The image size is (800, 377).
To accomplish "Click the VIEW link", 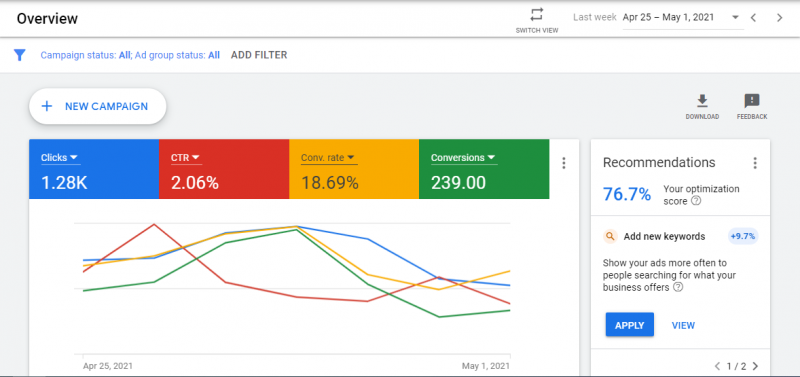I will [683, 325].
